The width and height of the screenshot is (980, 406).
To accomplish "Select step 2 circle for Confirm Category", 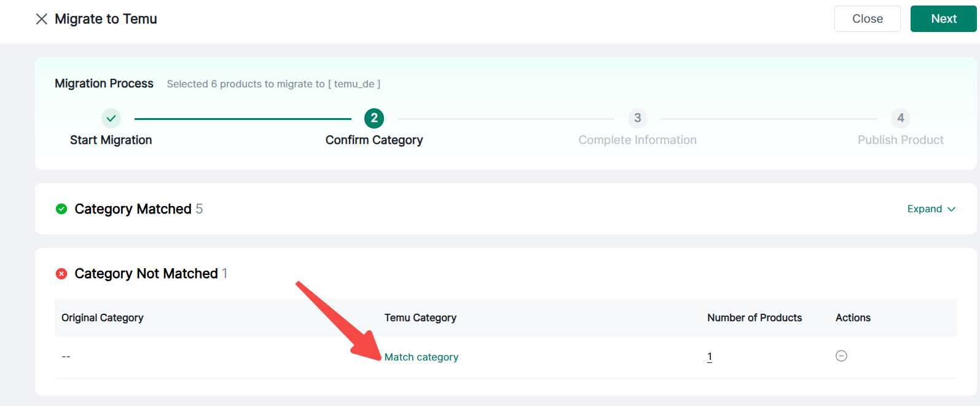I will pos(374,118).
